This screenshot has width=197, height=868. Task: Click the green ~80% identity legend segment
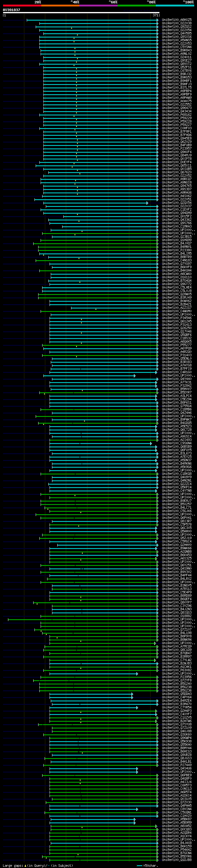pyautogui.click(x=137, y=6)
